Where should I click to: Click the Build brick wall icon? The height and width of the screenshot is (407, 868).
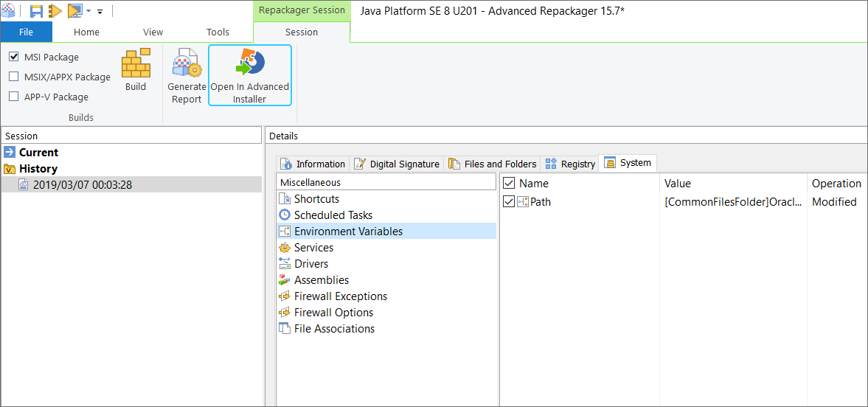136,63
